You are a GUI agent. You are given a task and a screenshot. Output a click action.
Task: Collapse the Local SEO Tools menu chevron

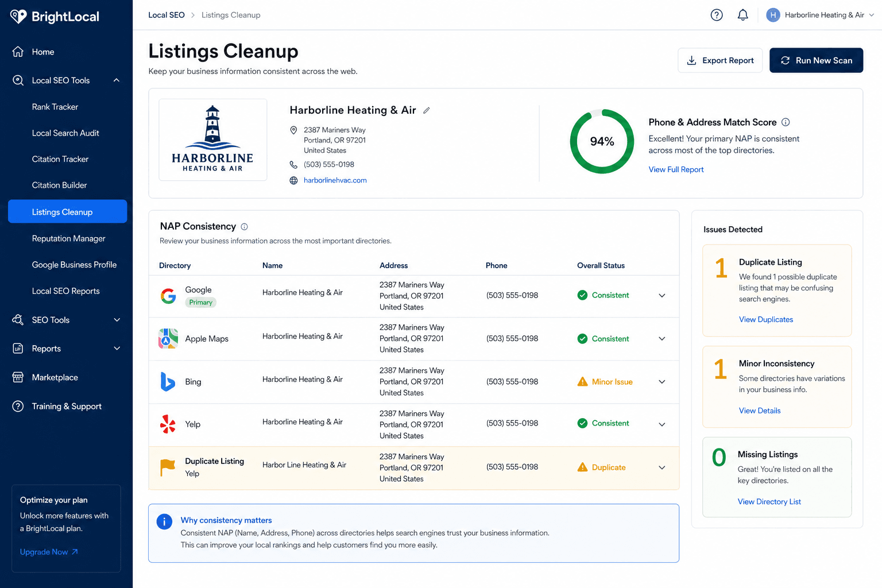(117, 80)
